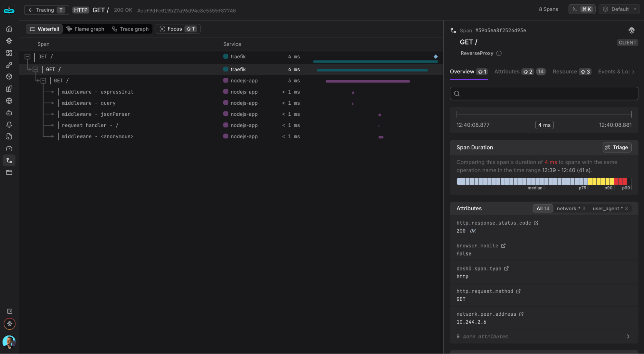Screen dimensions: 644x354
Task: Toggle Focus mode
Action: tap(178, 29)
